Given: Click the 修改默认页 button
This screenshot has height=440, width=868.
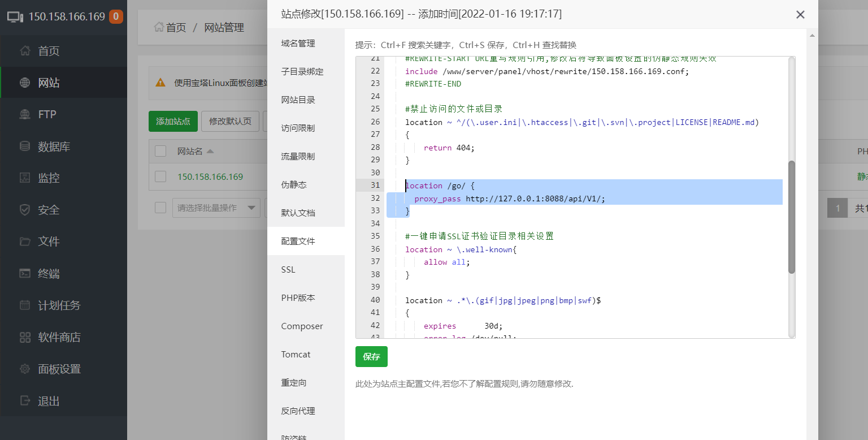Looking at the screenshot, I should point(230,121).
